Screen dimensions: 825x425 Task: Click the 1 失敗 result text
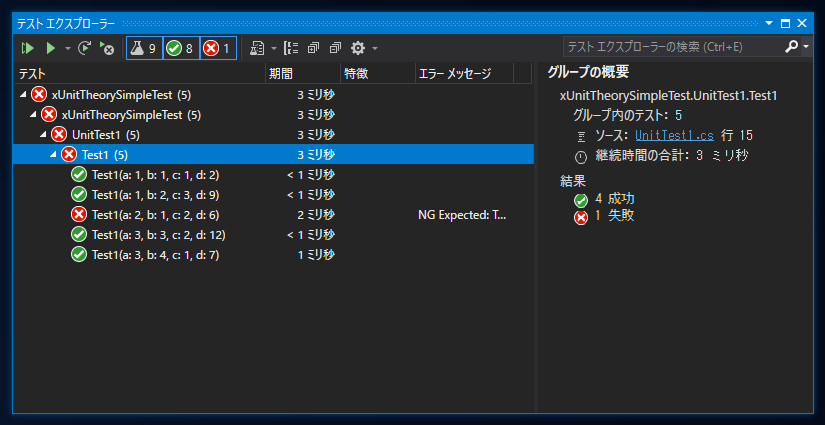tap(615, 215)
